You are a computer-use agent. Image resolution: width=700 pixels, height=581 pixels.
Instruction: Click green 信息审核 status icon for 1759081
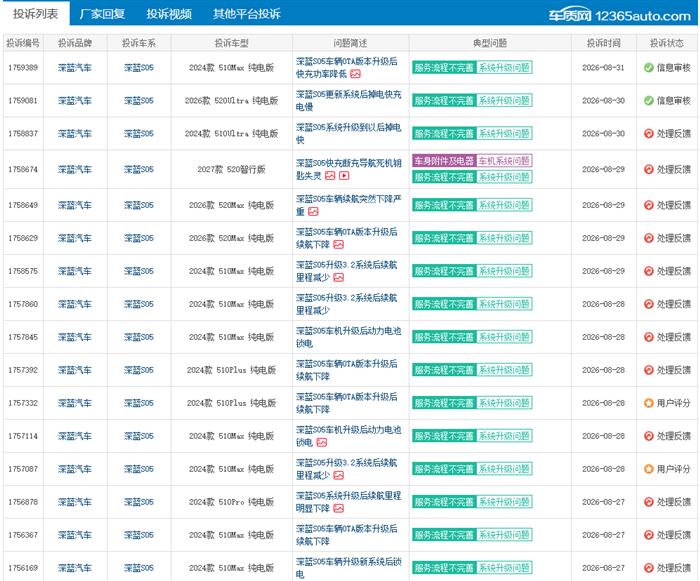coord(649,101)
